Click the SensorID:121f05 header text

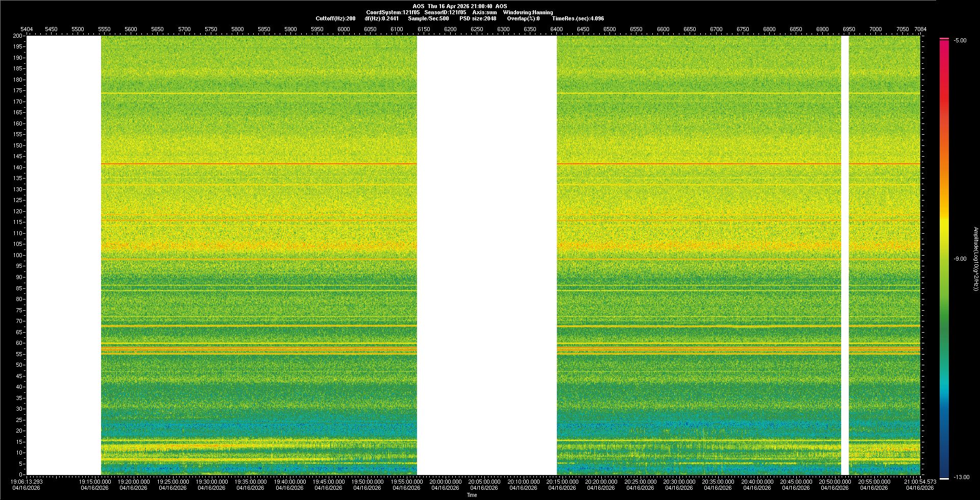tap(445, 12)
